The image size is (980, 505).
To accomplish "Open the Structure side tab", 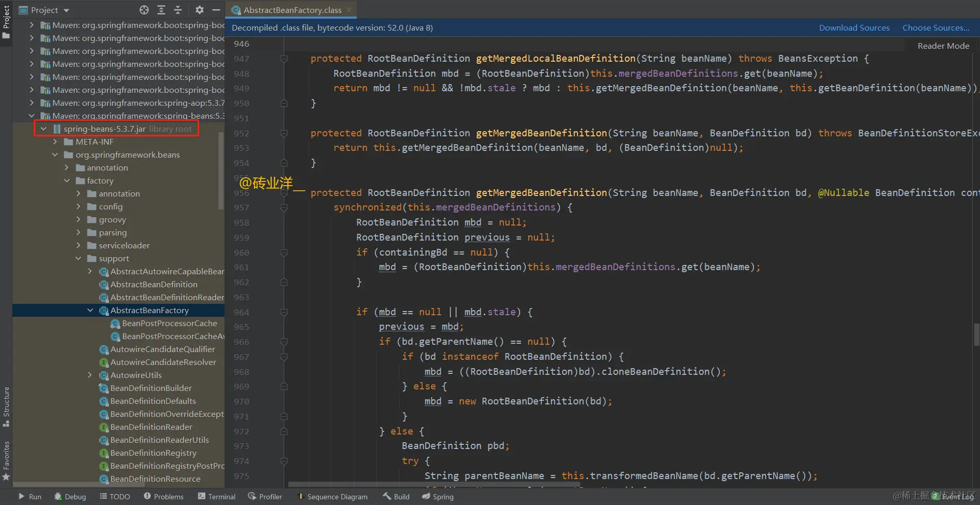I will [6, 407].
